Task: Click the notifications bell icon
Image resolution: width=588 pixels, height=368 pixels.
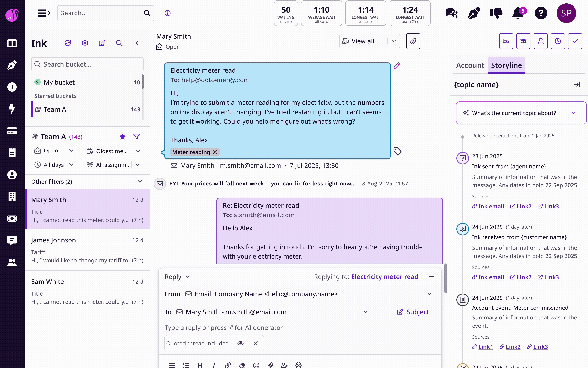Action: [x=518, y=13]
